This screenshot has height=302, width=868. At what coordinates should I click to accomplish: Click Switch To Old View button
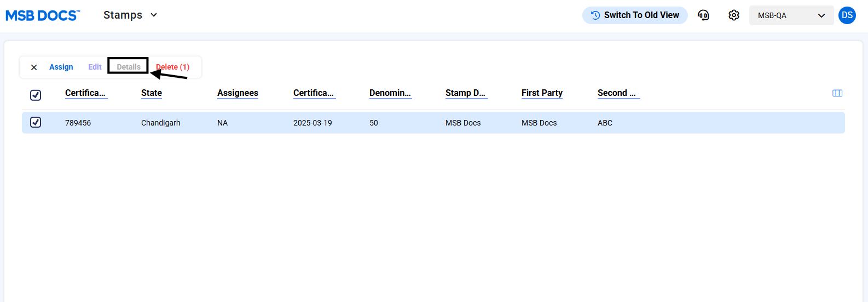click(x=635, y=15)
